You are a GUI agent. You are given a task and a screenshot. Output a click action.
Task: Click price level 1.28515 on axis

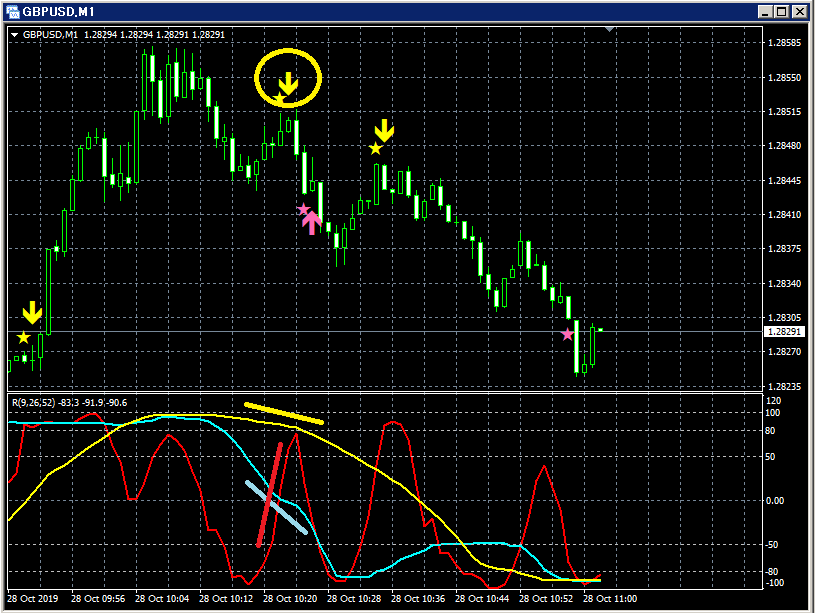784,112
